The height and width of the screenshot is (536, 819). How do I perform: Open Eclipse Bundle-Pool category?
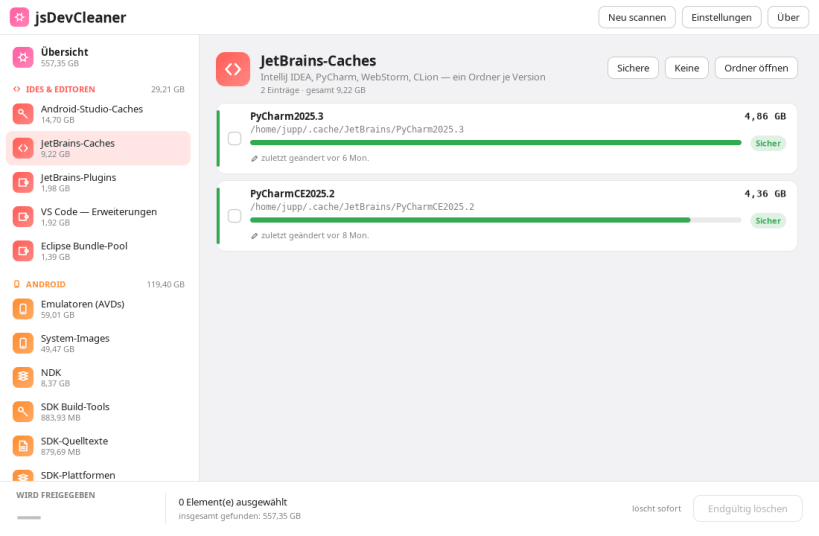[x=98, y=251]
